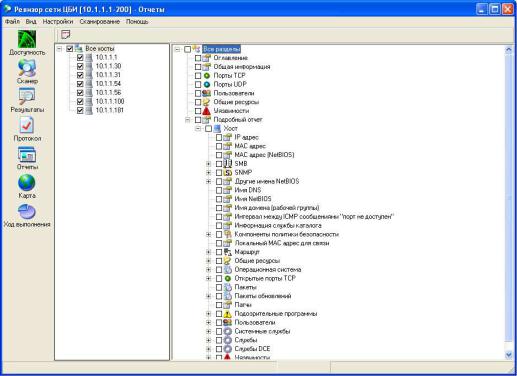Select the Локальный MAC адрес для связи item
The height and width of the screenshot is (376, 517).
click(x=282, y=243)
